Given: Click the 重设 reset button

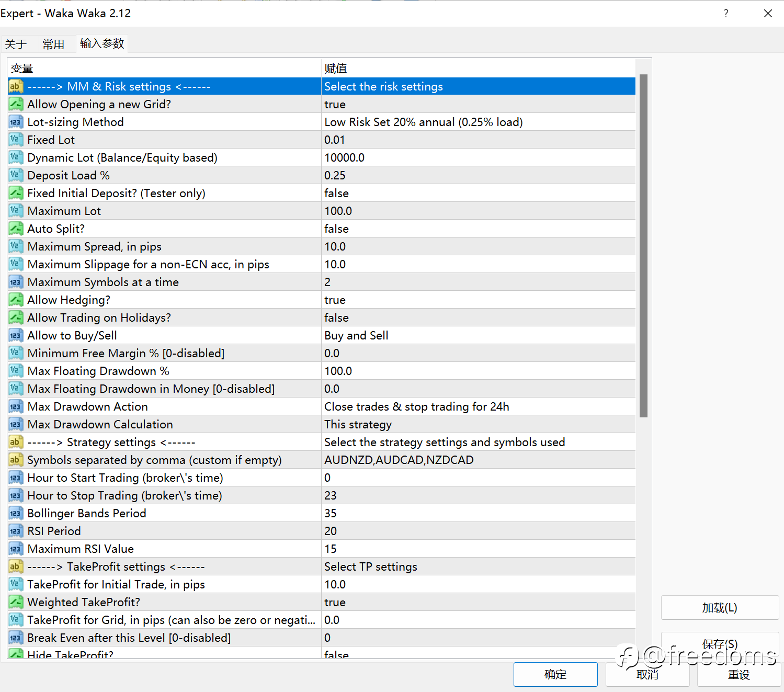Looking at the screenshot, I should pyautogui.click(x=739, y=675).
